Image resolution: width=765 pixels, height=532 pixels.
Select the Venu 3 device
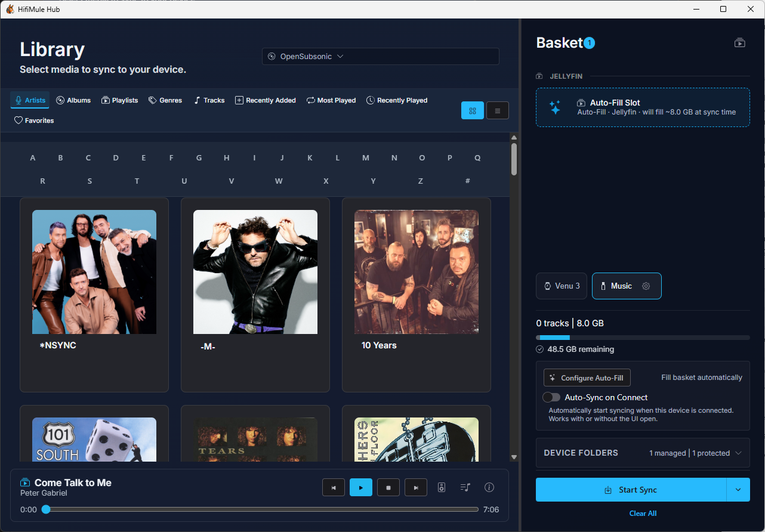pyautogui.click(x=562, y=286)
